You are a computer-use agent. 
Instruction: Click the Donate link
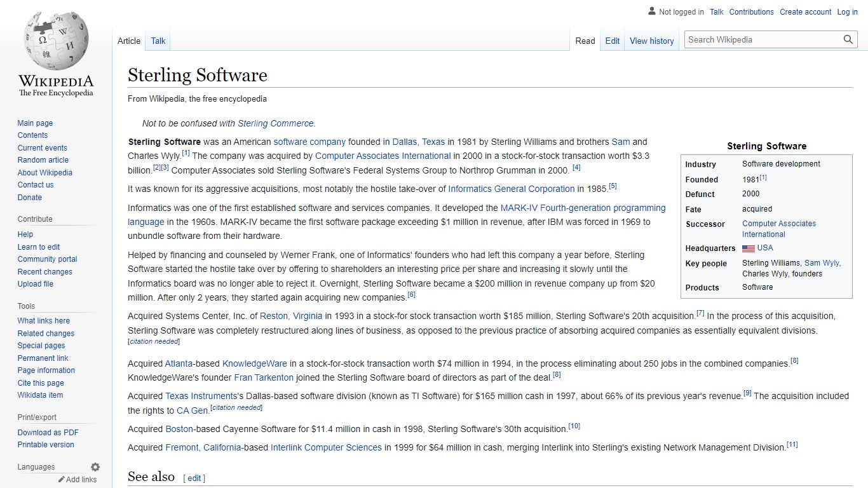30,198
